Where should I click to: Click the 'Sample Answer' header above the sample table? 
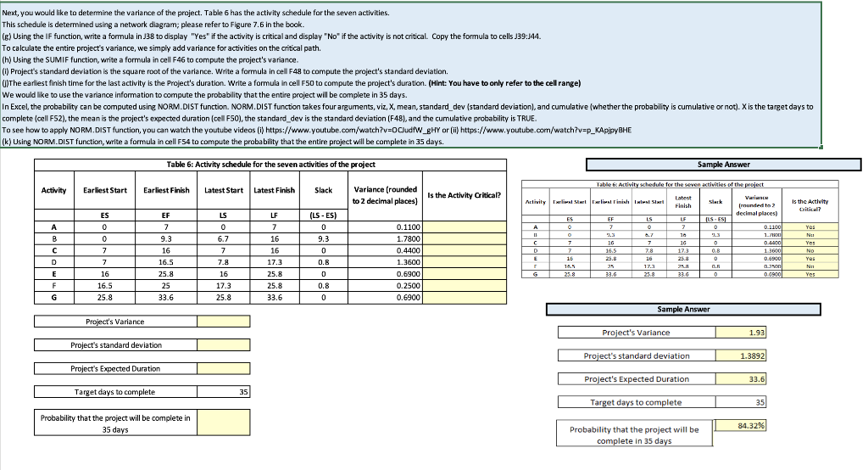click(724, 165)
